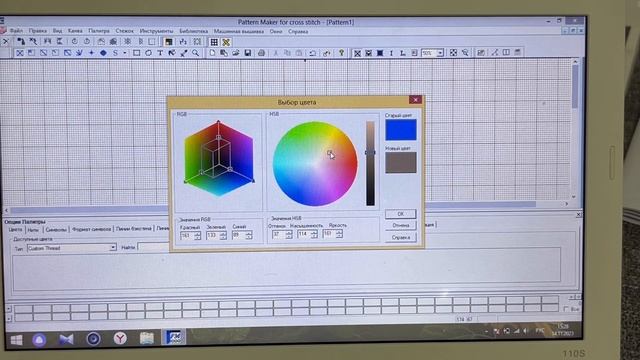Image resolution: width=640 pixels, height=360 pixels.
Task: Increase the Яркость spinner value
Action: 339,231
